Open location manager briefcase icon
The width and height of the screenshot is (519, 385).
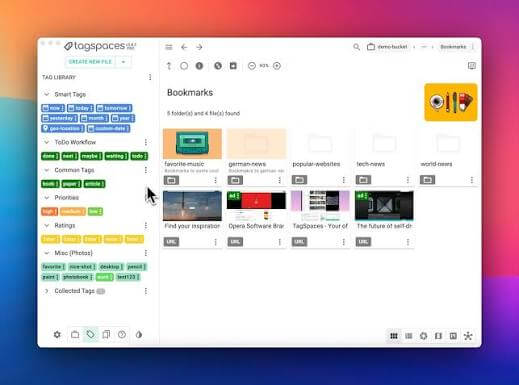click(x=75, y=334)
